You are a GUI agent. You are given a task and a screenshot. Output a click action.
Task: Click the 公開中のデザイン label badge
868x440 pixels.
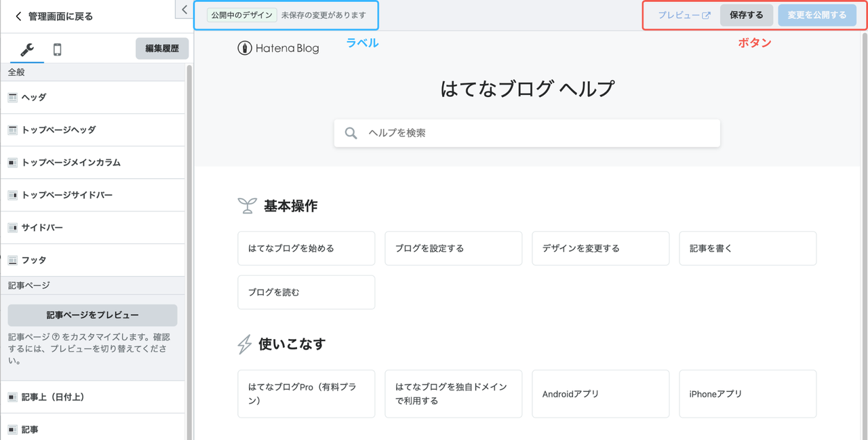[242, 15]
